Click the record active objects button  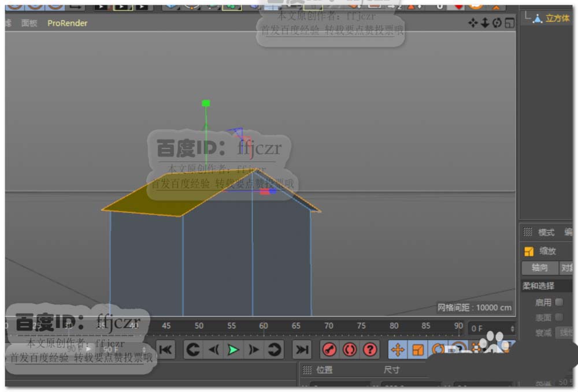[329, 349]
